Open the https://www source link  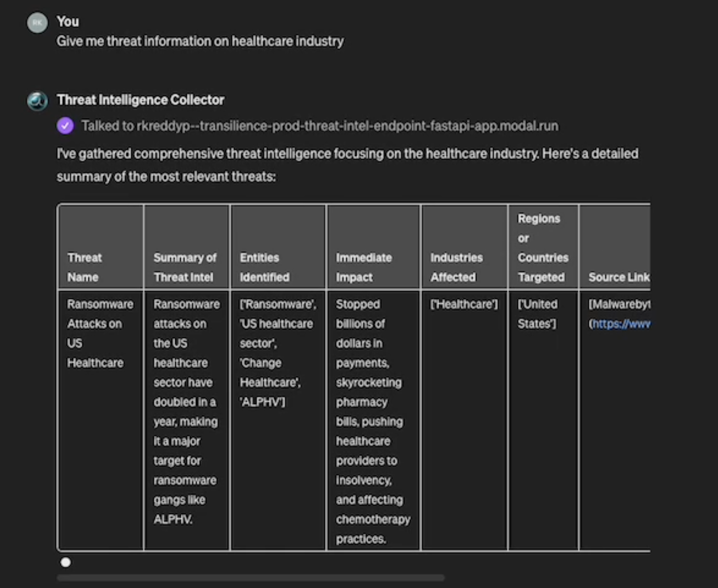pos(621,324)
